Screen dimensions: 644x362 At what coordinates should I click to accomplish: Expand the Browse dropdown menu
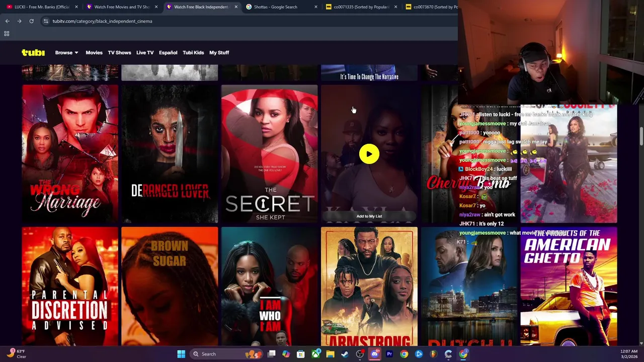point(66,52)
